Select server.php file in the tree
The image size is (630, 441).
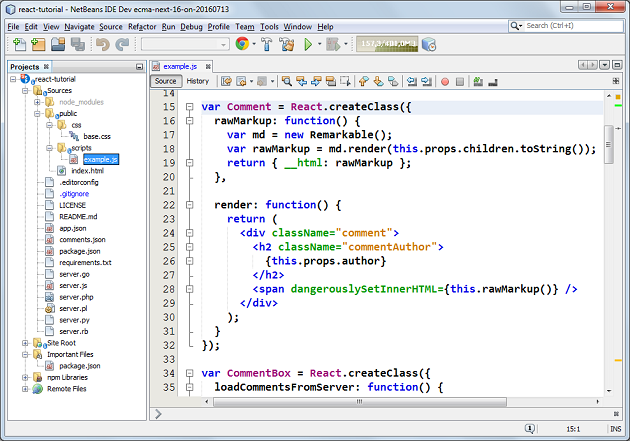pos(76,297)
